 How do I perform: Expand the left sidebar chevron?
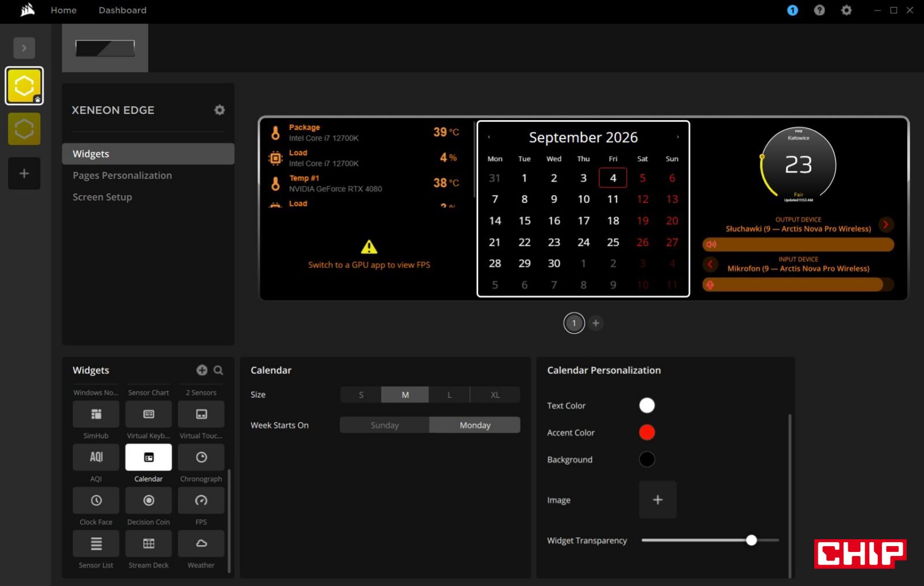24,48
